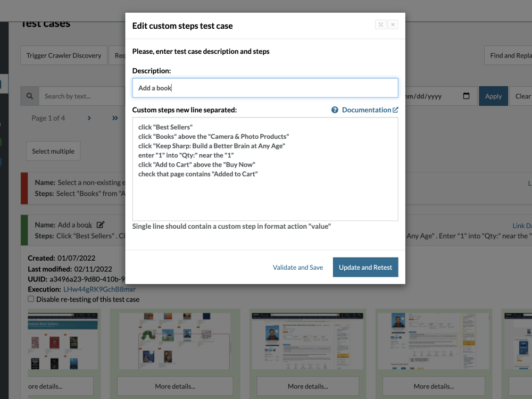Toggle Disable re-testing of this test case
Viewport: 532px width, 399px height.
click(31, 299)
